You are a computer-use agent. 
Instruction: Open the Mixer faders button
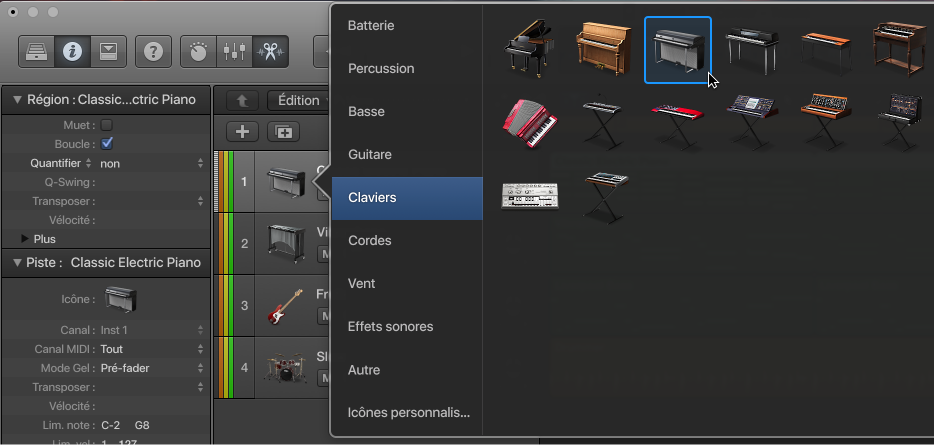point(235,51)
